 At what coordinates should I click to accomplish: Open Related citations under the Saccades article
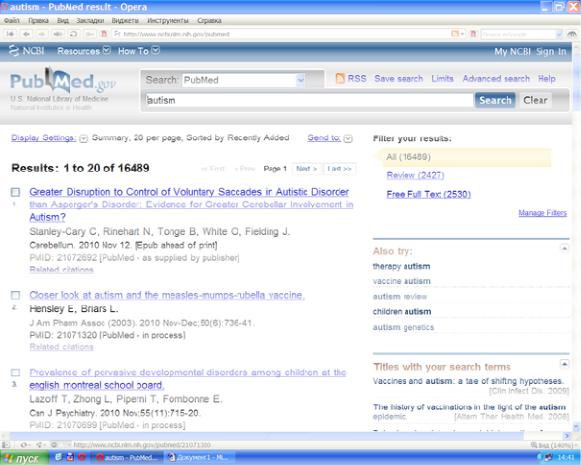click(x=62, y=269)
